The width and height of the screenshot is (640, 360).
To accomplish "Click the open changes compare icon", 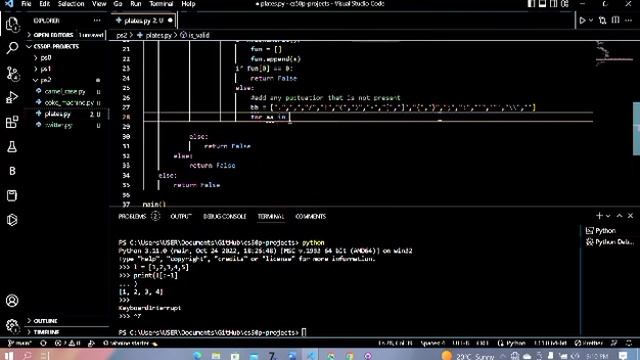I will tap(602, 20).
